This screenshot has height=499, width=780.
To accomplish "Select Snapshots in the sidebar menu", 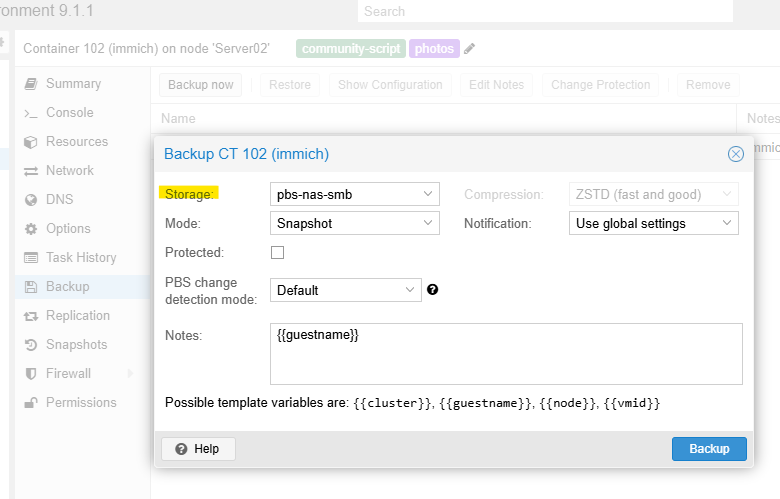I will tap(76, 345).
